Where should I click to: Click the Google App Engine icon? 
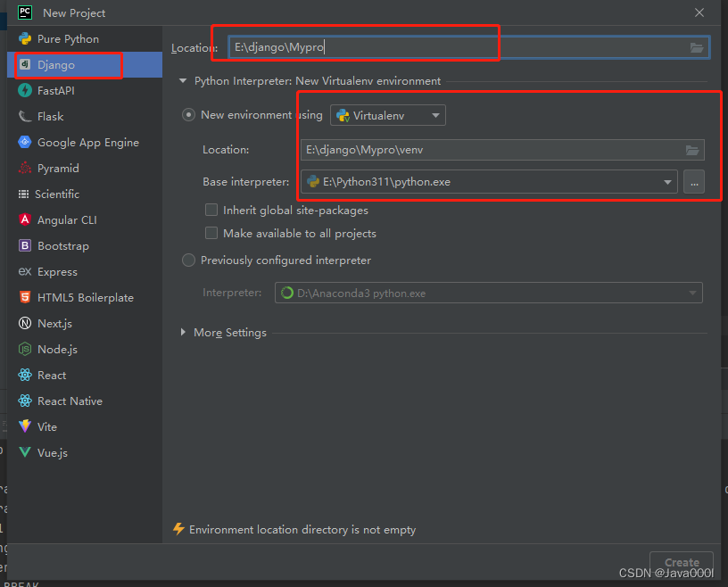coord(25,142)
